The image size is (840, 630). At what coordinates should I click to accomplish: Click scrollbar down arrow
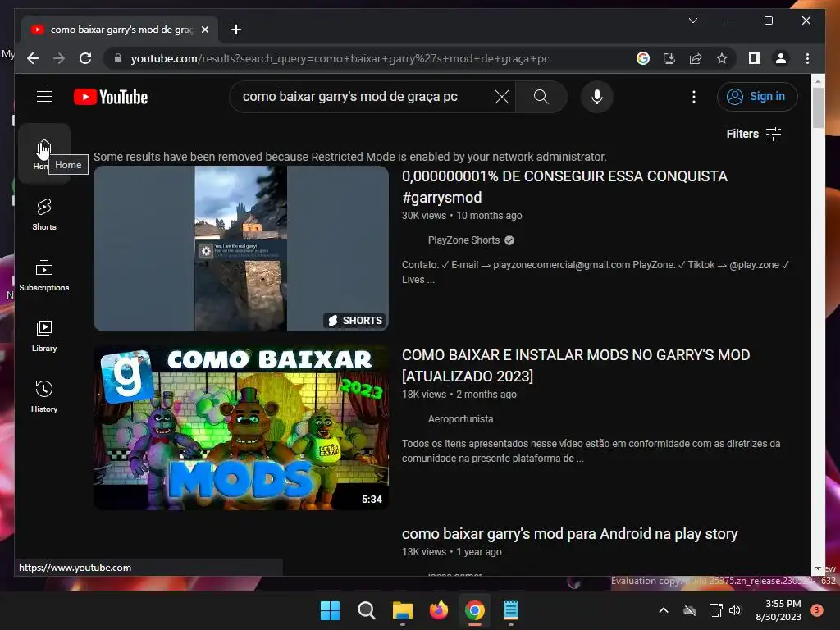pyautogui.click(x=818, y=568)
